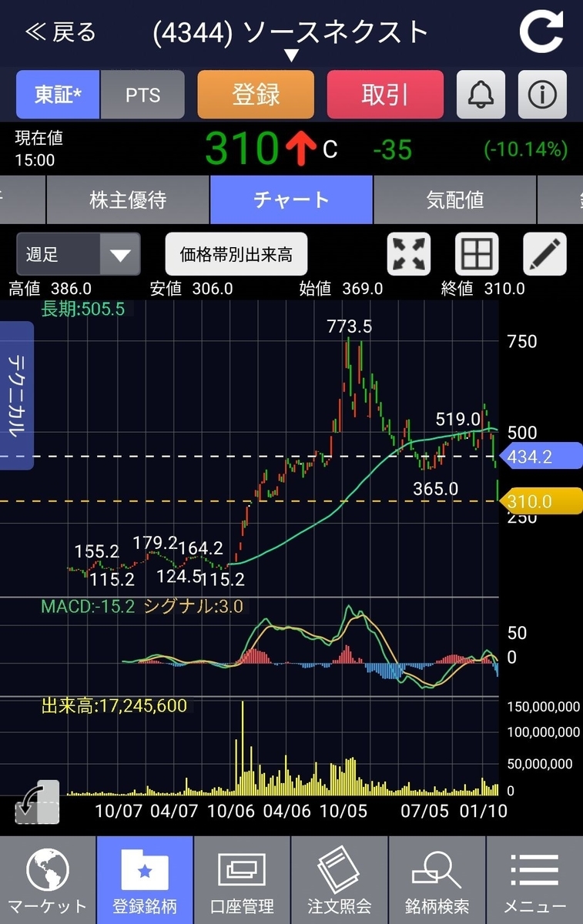The image size is (583, 924).
Task: Activate pencil drawing tool
Action: pyautogui.click(x=545, y=254)
